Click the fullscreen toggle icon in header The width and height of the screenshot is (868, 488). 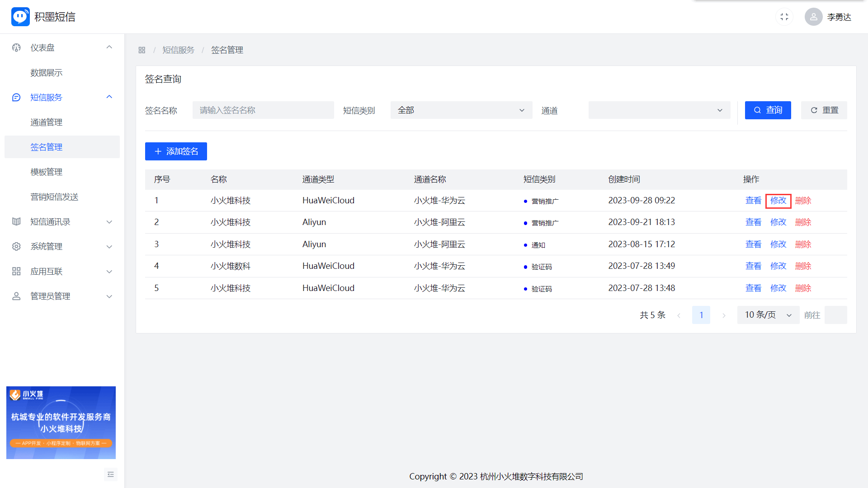pos(784,17)
